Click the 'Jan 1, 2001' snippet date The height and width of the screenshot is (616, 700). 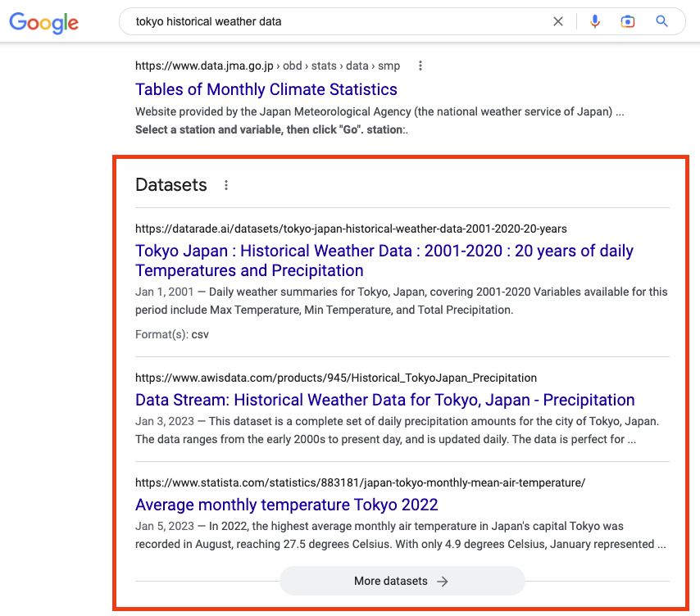coord(164,292)
